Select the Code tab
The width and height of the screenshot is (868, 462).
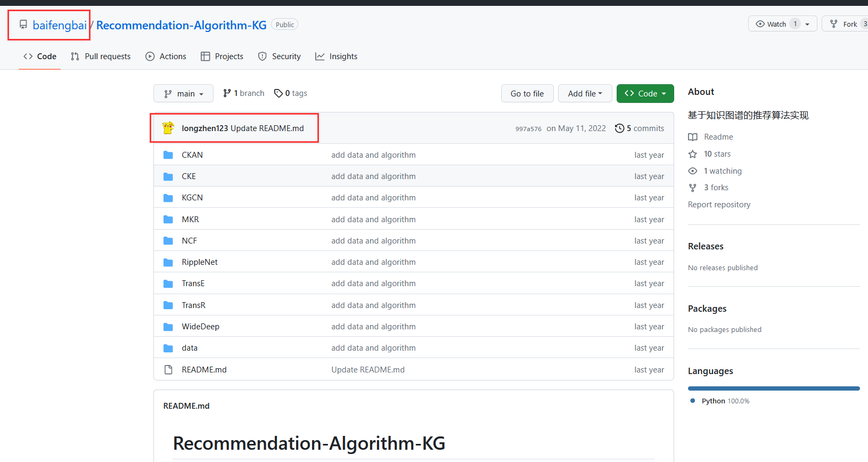coord(40,56)
